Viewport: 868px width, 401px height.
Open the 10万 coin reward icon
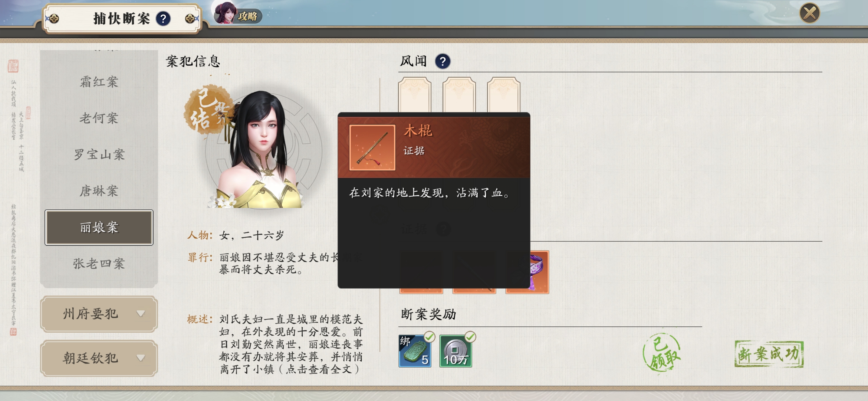(456, 351)
